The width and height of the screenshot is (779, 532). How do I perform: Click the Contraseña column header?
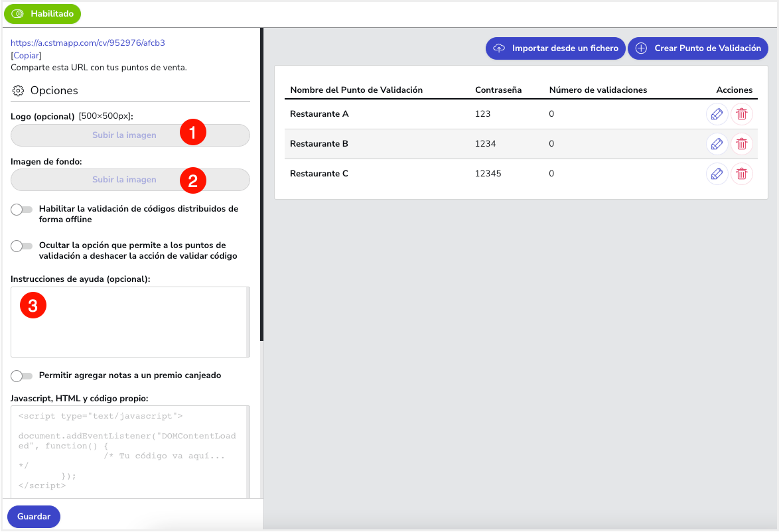tap(498, 90)
